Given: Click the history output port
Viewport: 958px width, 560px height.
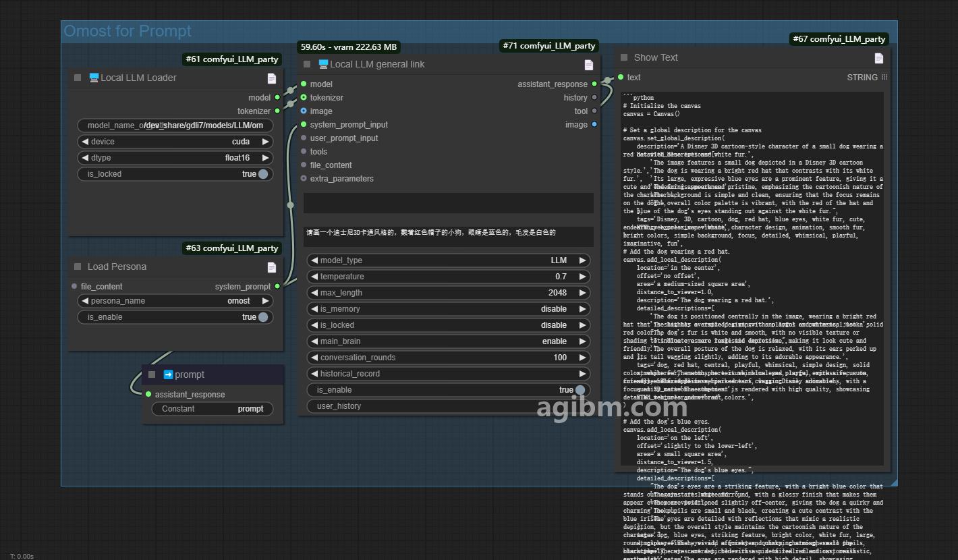Looking at the screenshot, I should pos(594,98).
